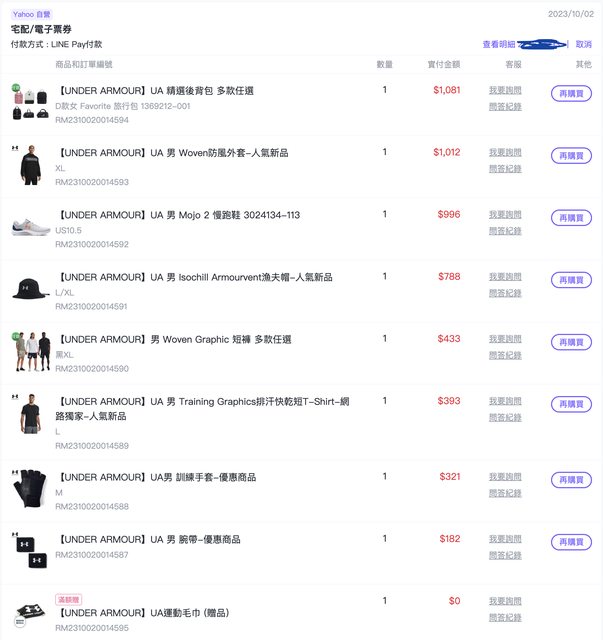The height and width of the screenshot is (640, 603).
Task: Click the Training Graphics T-shirt thumbnail
Action: [30, 413]
